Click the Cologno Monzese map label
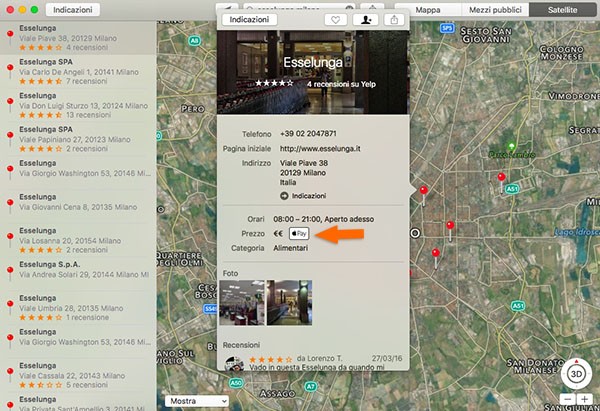The image size is (600, 411). (x=562, y=53)
